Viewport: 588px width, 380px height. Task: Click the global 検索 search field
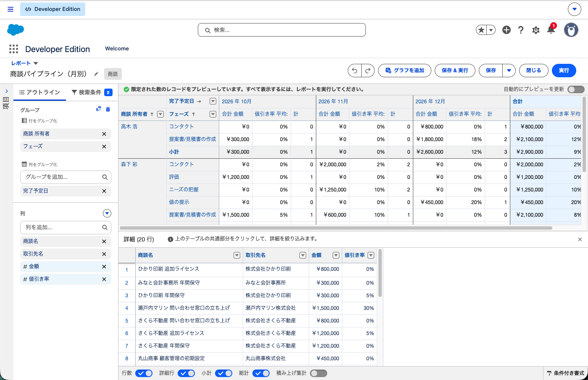click(x=282, y=30)
